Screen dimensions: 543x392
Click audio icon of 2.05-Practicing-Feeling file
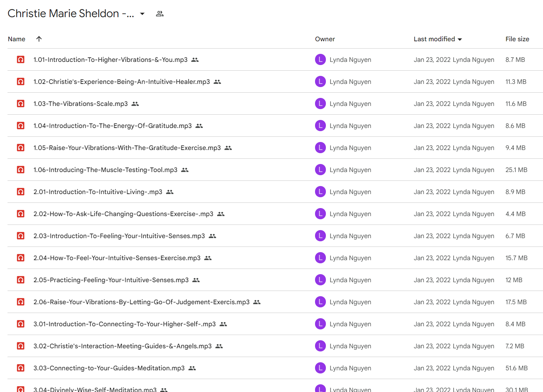click(21, 280)
